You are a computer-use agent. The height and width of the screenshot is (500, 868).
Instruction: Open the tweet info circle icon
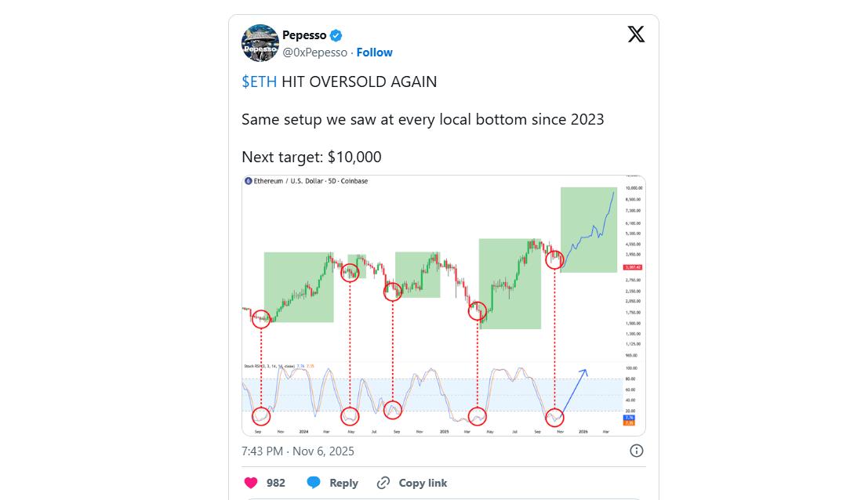pyautogui.click(x=637, y=451)
